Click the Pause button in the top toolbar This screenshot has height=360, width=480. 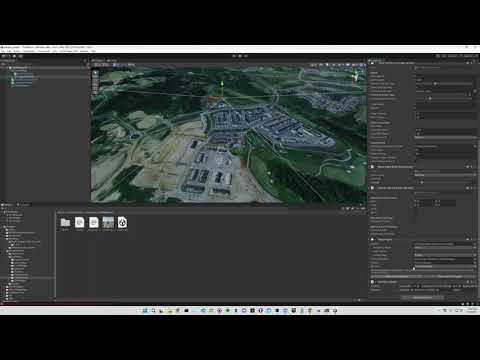(240, 56)
